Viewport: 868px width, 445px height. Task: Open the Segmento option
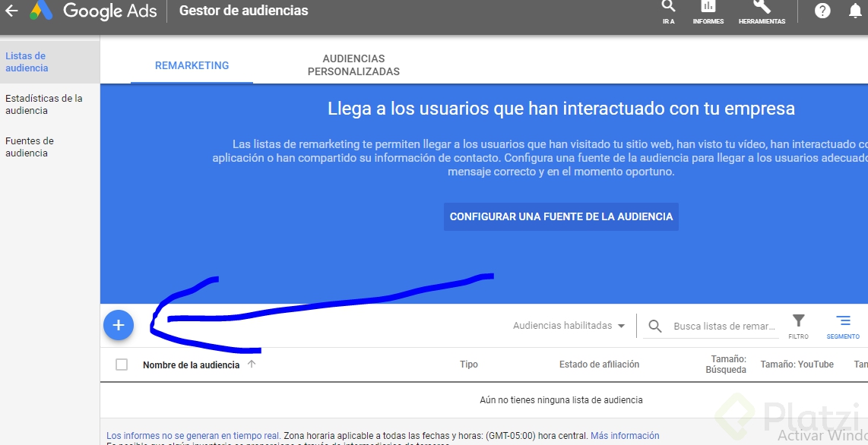(x=843, y=326)
